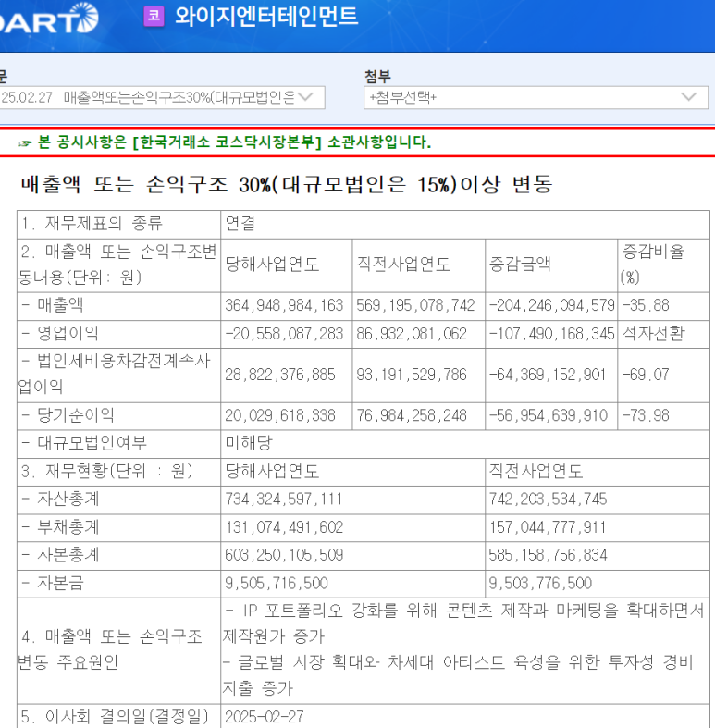
Task: Select total assets 734,324,597,111
Action: point(284,500)
